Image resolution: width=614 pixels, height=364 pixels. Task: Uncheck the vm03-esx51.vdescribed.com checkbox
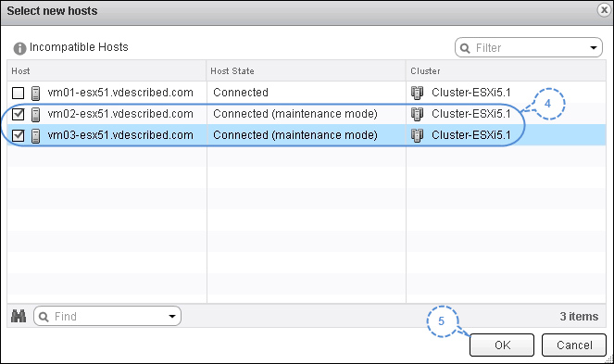click(18, 135)
